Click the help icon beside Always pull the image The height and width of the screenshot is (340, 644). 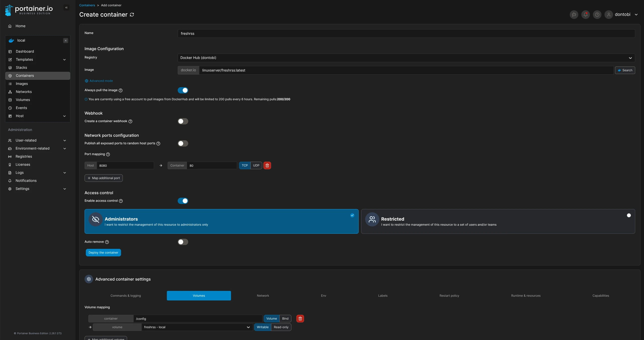pos(121,90)
